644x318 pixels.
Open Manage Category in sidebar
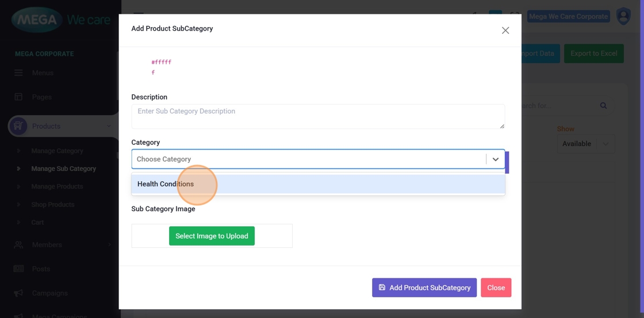click(57, 151)
